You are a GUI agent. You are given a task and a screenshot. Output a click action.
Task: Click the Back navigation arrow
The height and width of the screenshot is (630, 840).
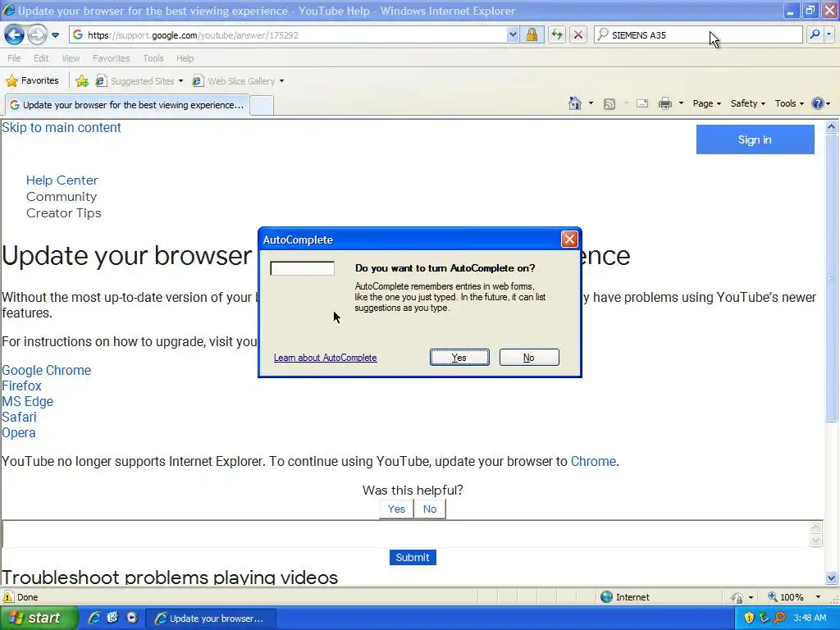(15, 35)
